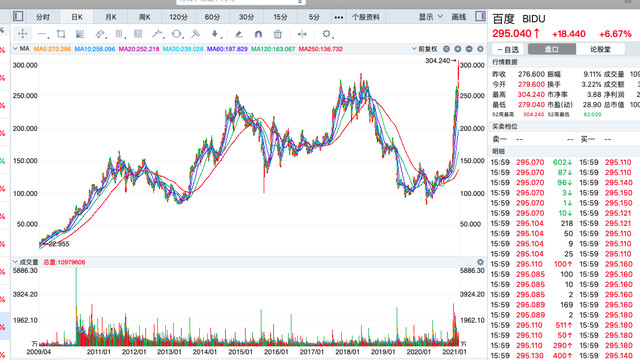The image size is (640, 360).
Task: Choose the fan lines drawing tool
Action: (80, 34)
